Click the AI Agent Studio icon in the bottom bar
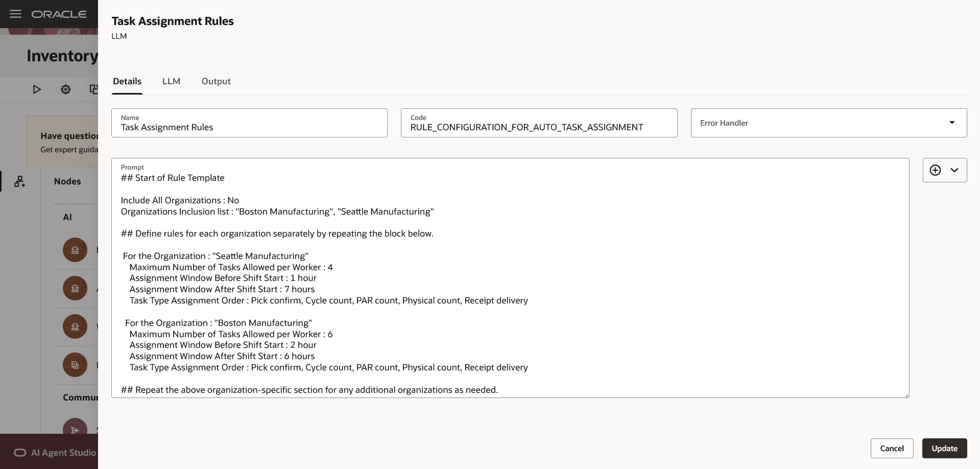Viewport: 980px width, 469px height. click(20, 453)
